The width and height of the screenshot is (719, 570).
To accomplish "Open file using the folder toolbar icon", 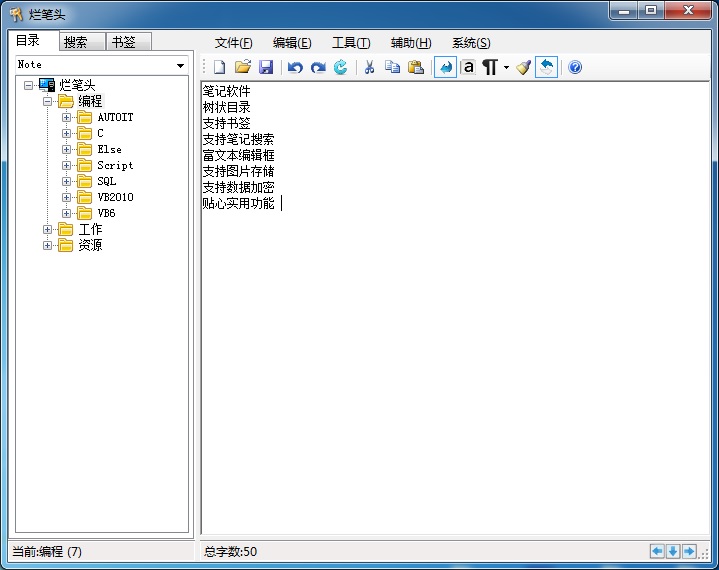I will click(x=243, y=67).
